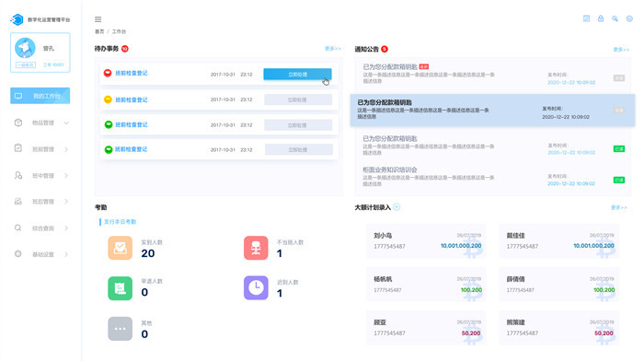
Task: Open the 戴佳佳 large-amount card
Action: [x=559, y=241]
